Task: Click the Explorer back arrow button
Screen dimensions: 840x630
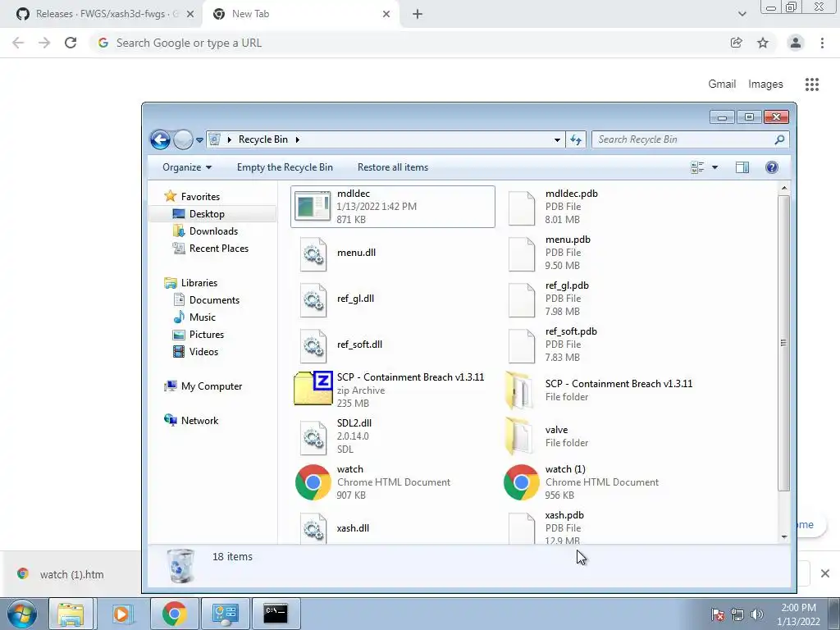Action: pos(160,139)
